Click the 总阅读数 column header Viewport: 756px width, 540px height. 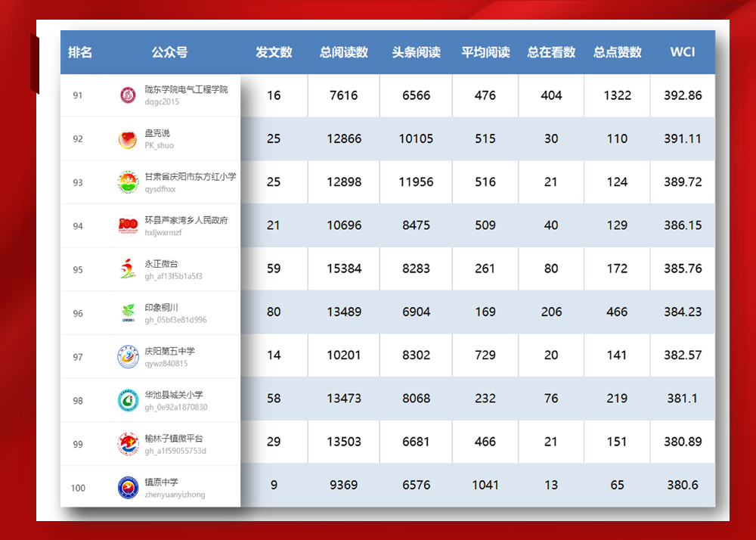pos(344,52)
